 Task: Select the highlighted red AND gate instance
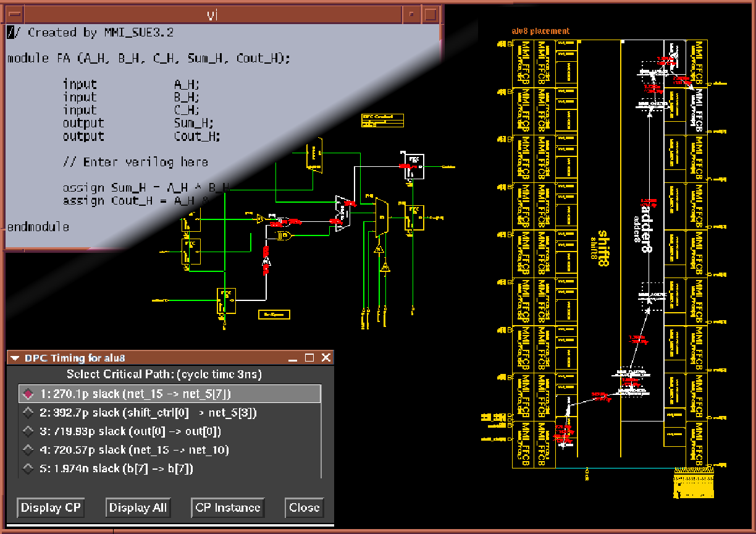tap(285, 221)
